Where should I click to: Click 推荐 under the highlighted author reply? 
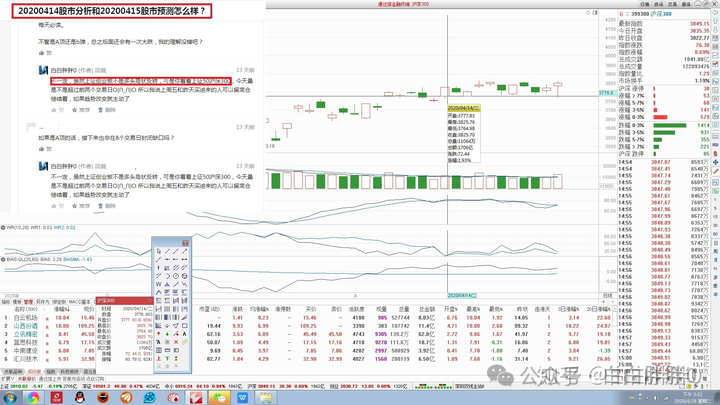pyautogui.click(x=81, y=110)
